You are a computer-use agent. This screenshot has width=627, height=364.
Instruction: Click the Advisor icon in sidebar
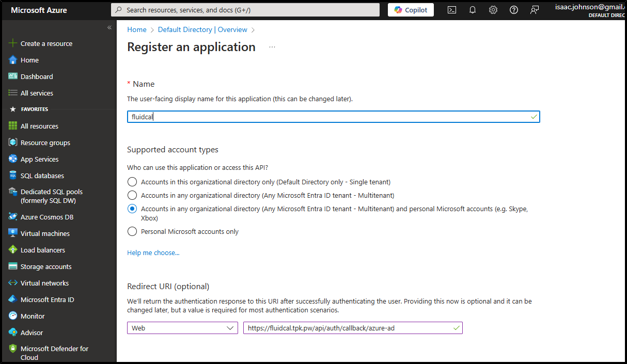(13, 333)
